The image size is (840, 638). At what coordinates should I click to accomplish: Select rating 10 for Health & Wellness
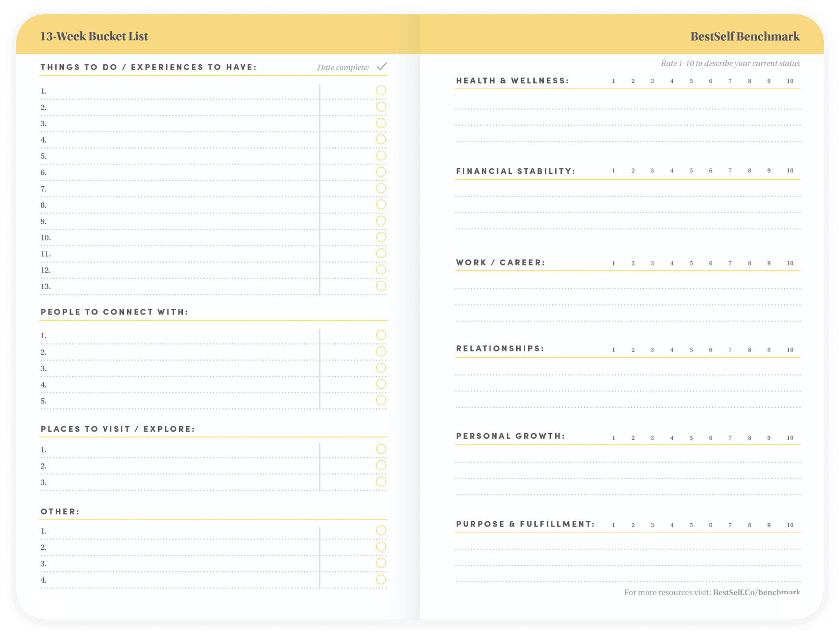(x=790, y=81)
